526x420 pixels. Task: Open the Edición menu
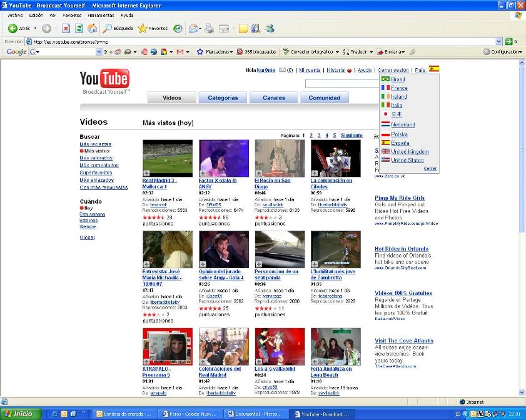[36, 15]
